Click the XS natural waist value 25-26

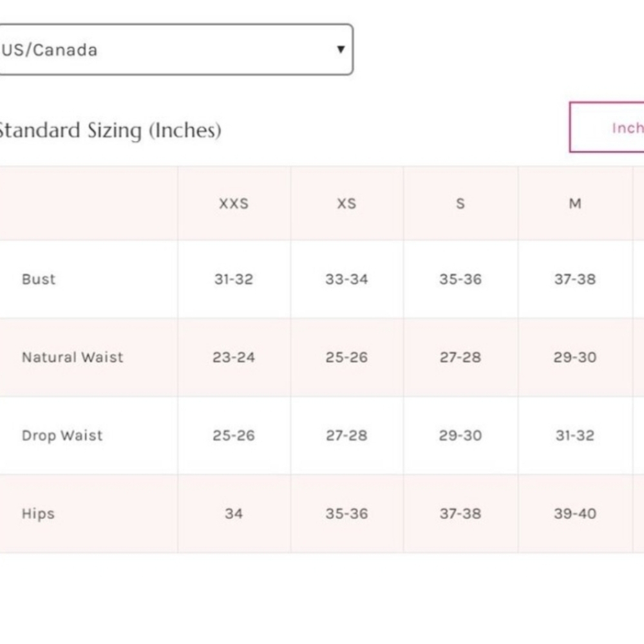(x=346, y=357)
